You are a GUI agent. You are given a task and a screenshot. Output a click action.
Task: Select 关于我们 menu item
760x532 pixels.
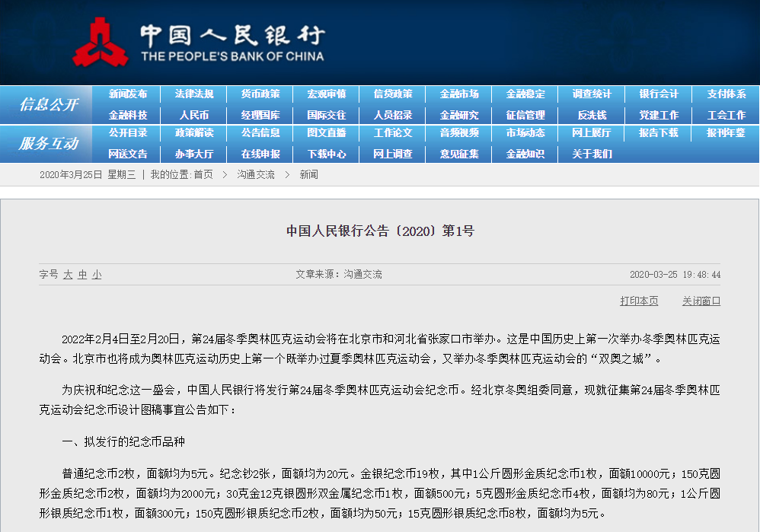[592, 154]
